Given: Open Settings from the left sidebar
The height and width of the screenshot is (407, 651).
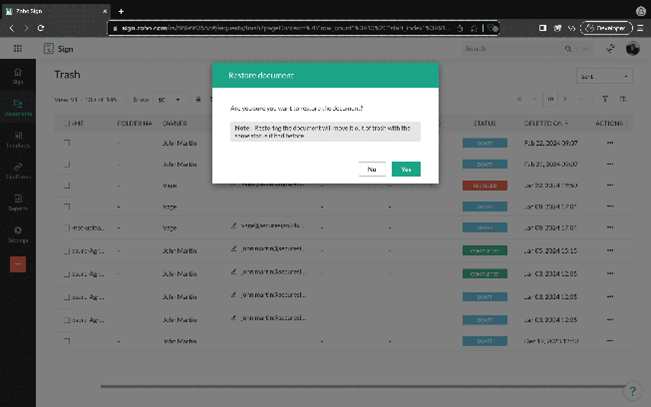Looking at the screenshot, I should tap(18, 234).
